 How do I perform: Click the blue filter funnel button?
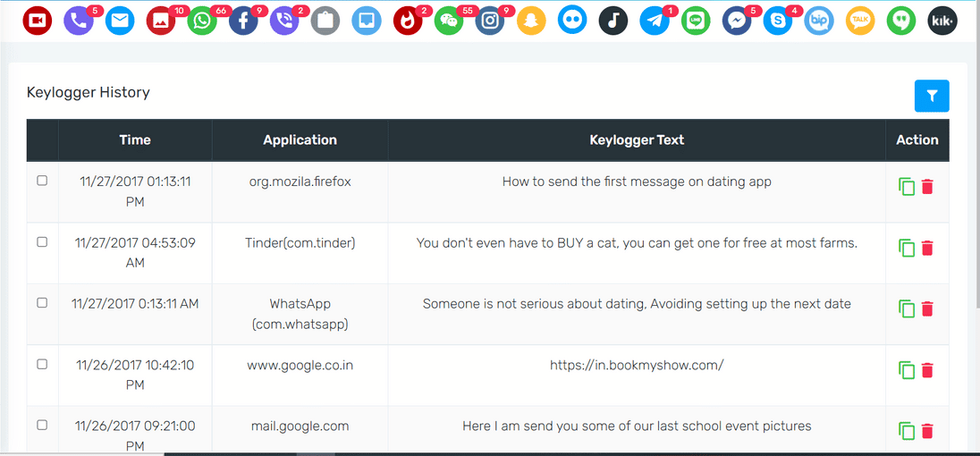pos(932,97)
